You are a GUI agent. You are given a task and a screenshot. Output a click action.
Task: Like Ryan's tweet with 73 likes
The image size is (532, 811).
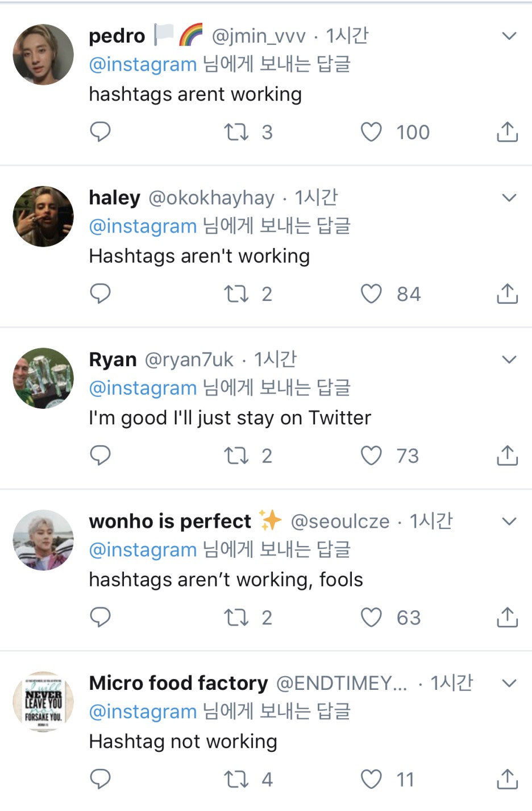click(x=371, y=456)
